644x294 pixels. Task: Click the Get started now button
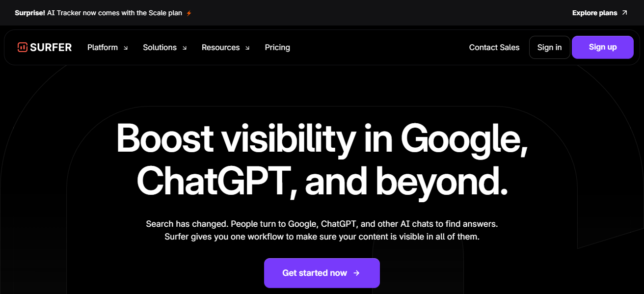(322, 273)
